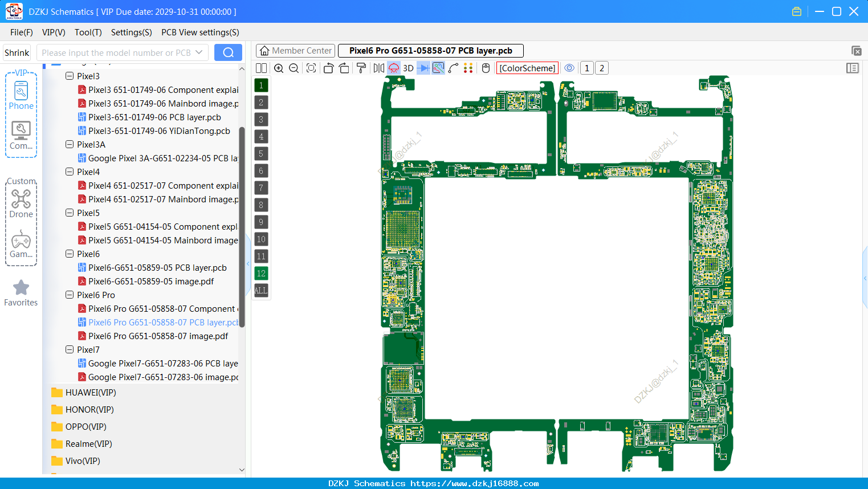Zoom out of the PCB view

pos(294,68)
